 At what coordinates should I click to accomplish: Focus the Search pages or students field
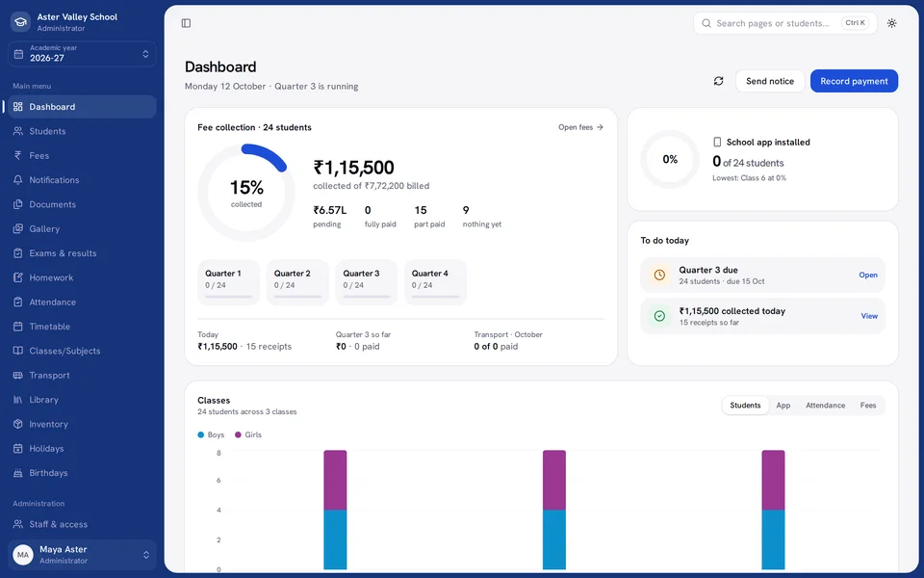[785, 23]
